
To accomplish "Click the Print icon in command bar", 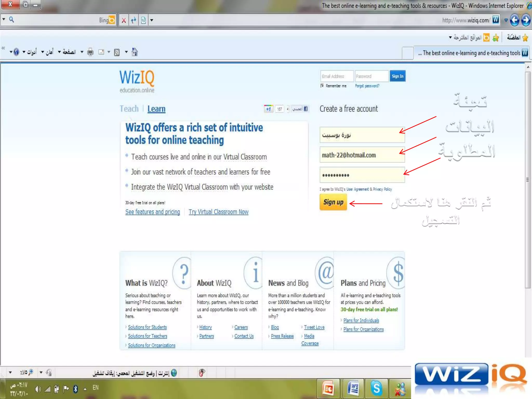I will click(90, 52).
